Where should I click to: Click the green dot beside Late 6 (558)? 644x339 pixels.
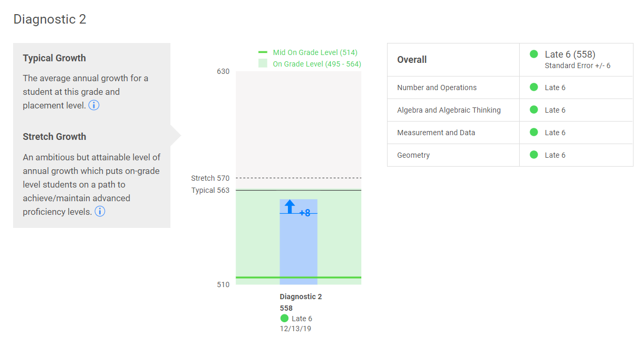(534, 54)
